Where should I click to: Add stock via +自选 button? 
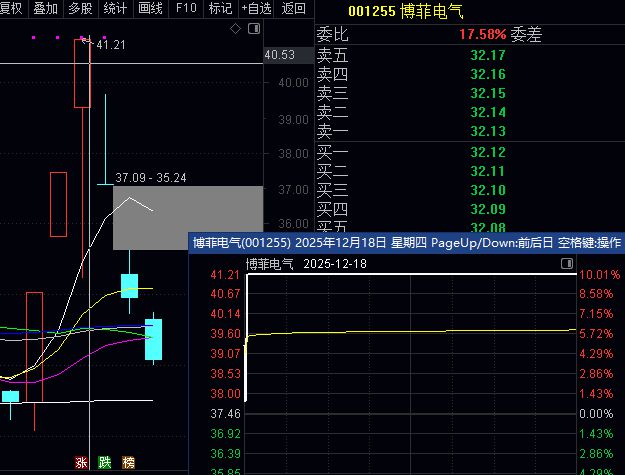click(x=256, y=8)
